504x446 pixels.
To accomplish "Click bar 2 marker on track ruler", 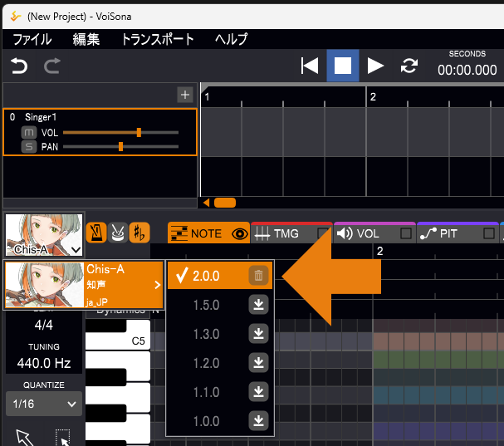I will pos(373,97).
